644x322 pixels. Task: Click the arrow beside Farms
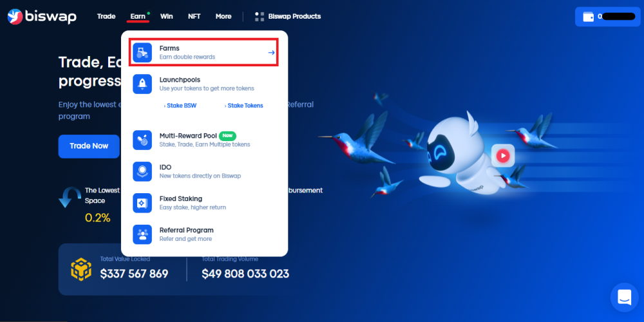pyautogui.click(x=272, y=53)
